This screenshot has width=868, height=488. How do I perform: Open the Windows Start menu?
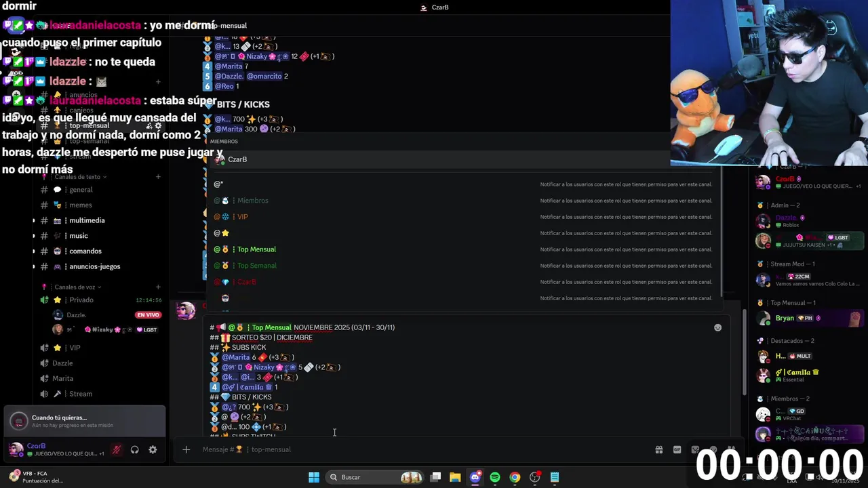(x=314, y=477)
